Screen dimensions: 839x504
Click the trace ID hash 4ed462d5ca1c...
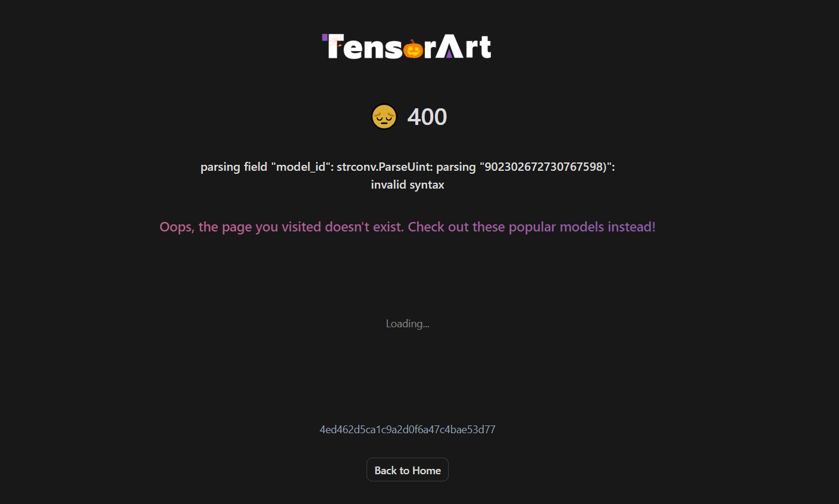click(408, 430)
